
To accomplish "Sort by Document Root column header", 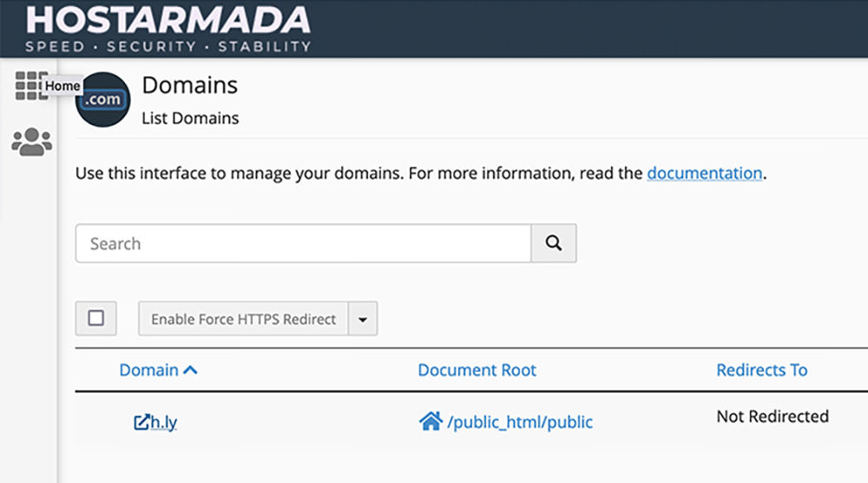I will [477, 370].
